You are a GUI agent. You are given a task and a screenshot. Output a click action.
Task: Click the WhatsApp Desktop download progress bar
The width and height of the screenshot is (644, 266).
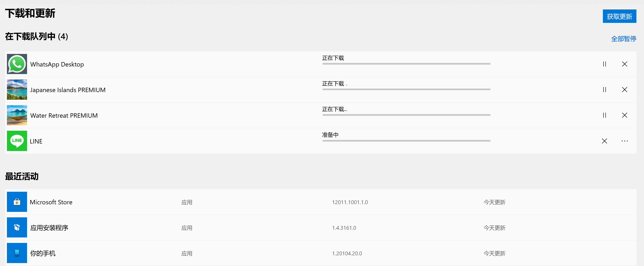click(x=406, y=64)
